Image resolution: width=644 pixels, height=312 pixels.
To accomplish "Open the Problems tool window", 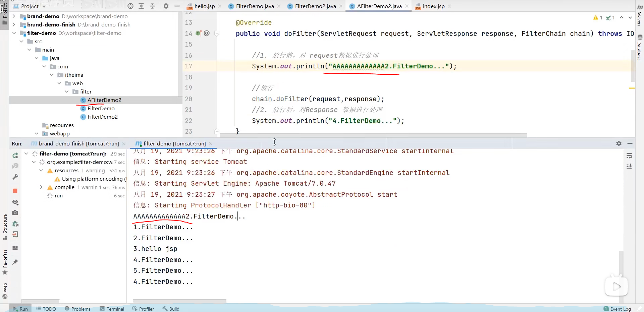I will point(77,309).
